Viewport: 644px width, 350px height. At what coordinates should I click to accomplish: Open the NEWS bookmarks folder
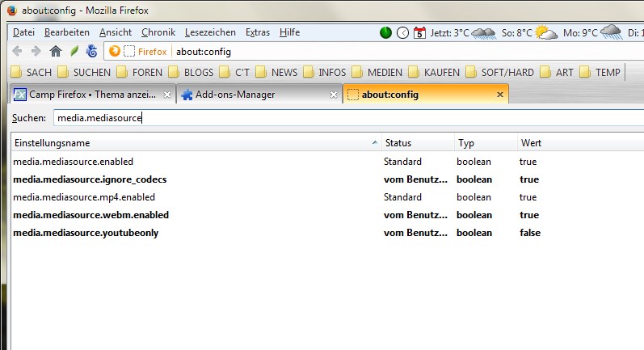[276, 73]
